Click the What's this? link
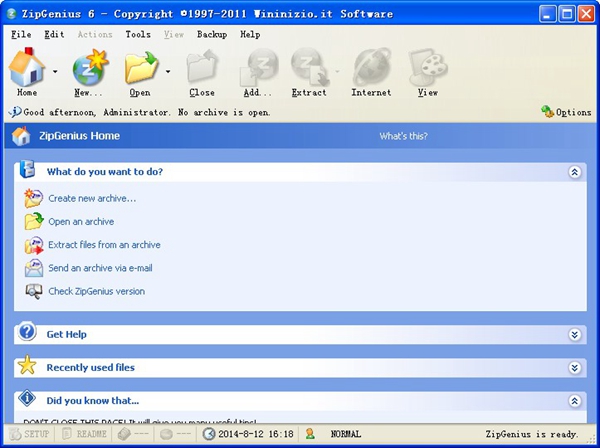600x448 pixels. [x=403, y=136]
